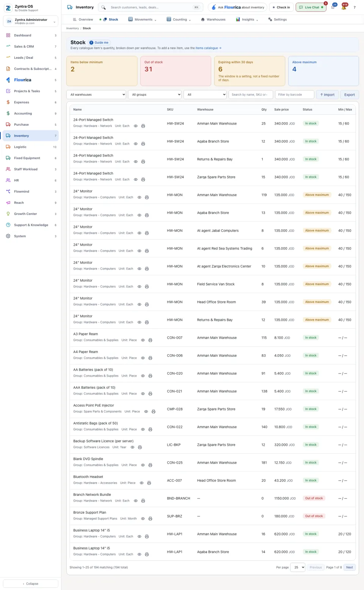The height and width of the screenshot is (590, 364).
Task: Click eye icon for Backup Software Licence
Action: 132,447
